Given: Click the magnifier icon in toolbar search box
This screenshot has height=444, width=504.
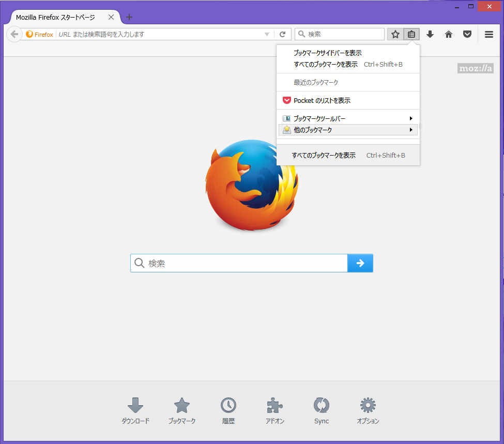Looking at the screenshot, I should [301, 34].
